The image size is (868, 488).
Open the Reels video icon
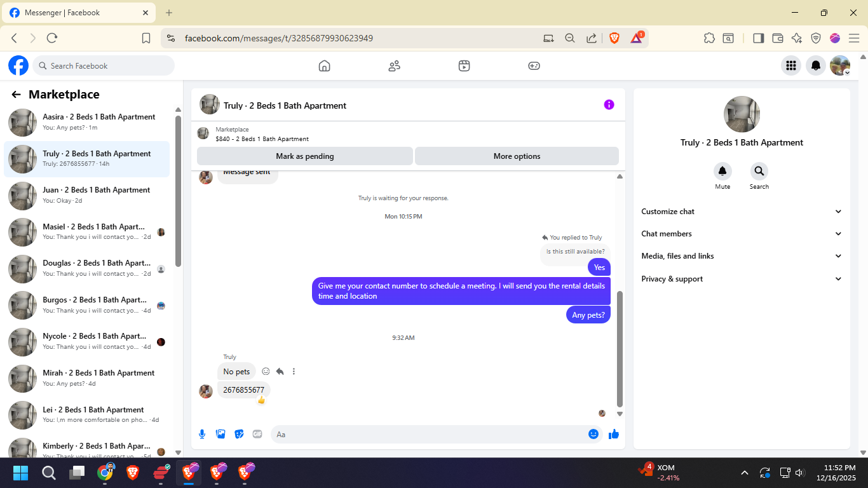465,65
